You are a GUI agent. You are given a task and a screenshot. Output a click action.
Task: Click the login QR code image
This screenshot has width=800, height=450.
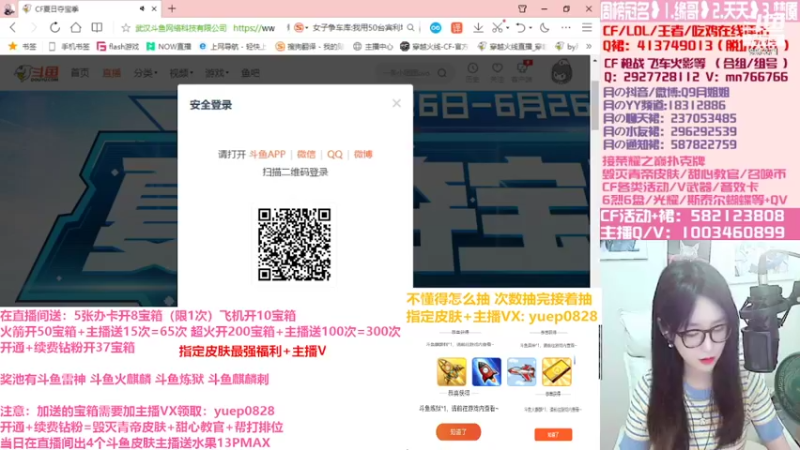click(x=294, y=244)
